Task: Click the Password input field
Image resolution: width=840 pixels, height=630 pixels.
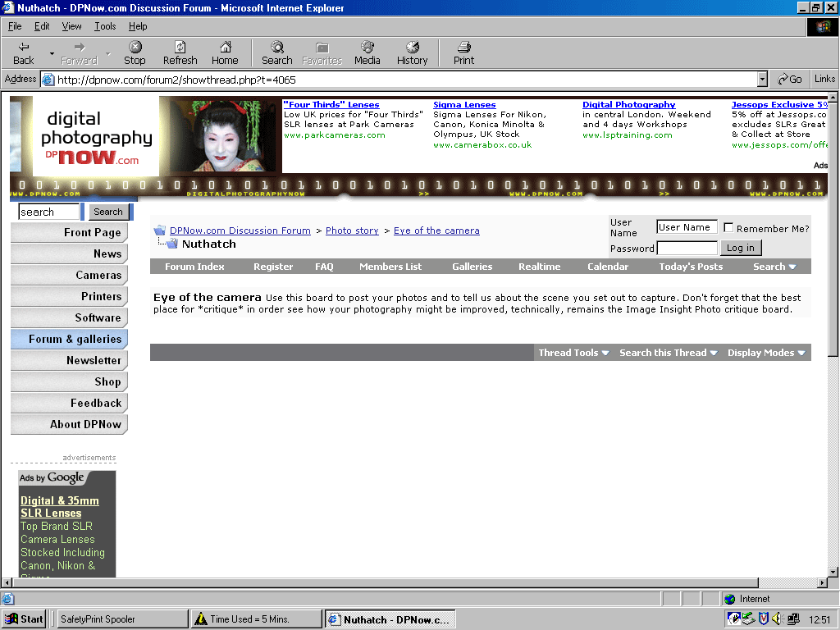Action: (x=687, y=248)
